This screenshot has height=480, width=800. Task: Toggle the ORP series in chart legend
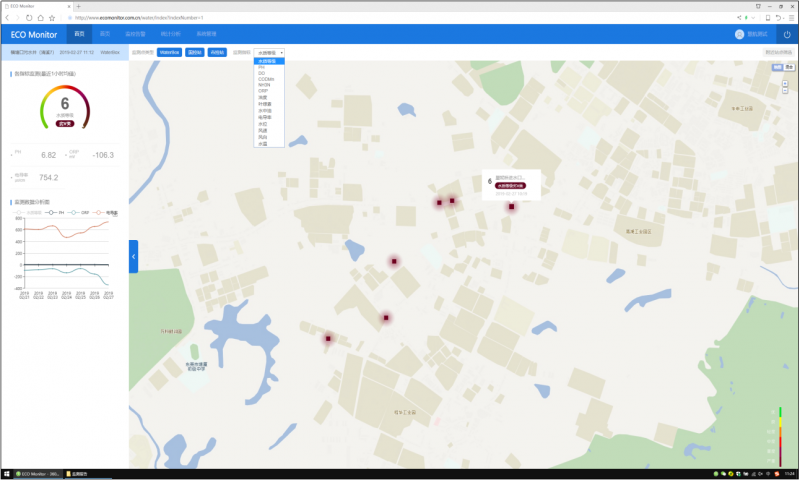click(x=79, y=212)
